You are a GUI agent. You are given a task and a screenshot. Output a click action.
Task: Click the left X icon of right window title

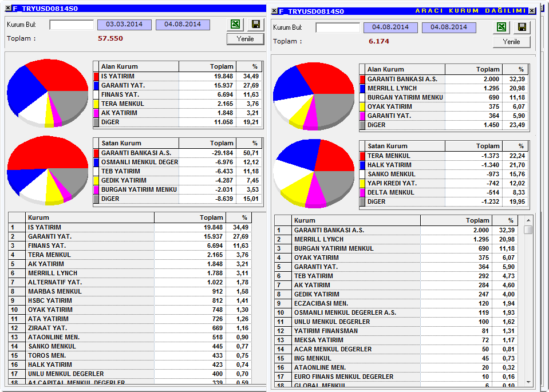275,11
